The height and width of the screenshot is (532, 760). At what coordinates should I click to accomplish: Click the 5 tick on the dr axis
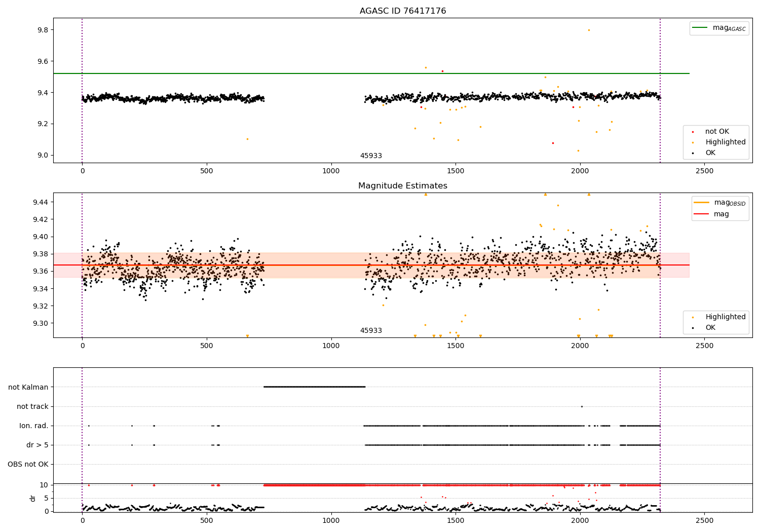click(46, 498)
